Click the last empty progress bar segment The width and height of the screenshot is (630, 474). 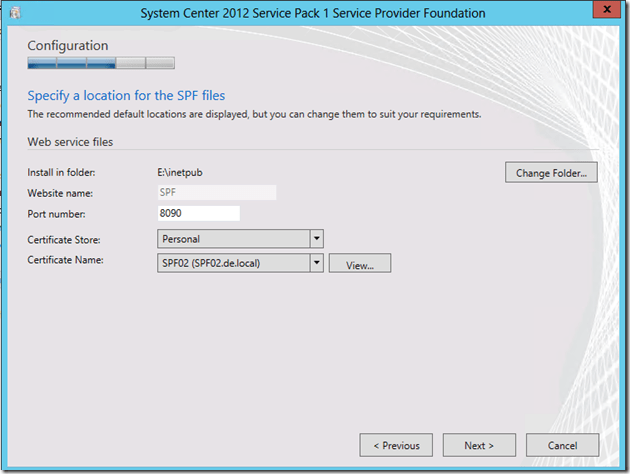click(161, 63)
